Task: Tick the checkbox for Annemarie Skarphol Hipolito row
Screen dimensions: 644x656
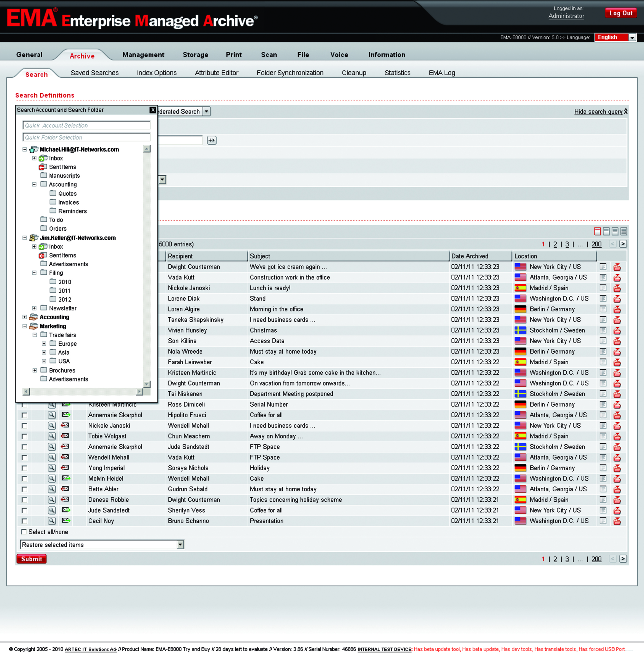Action: click(24, 415)
